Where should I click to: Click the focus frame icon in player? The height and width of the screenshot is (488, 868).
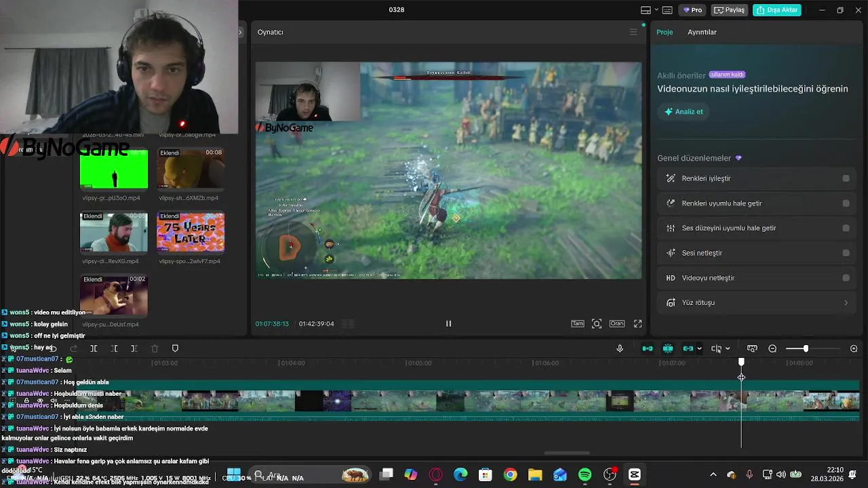coord(597,323)
